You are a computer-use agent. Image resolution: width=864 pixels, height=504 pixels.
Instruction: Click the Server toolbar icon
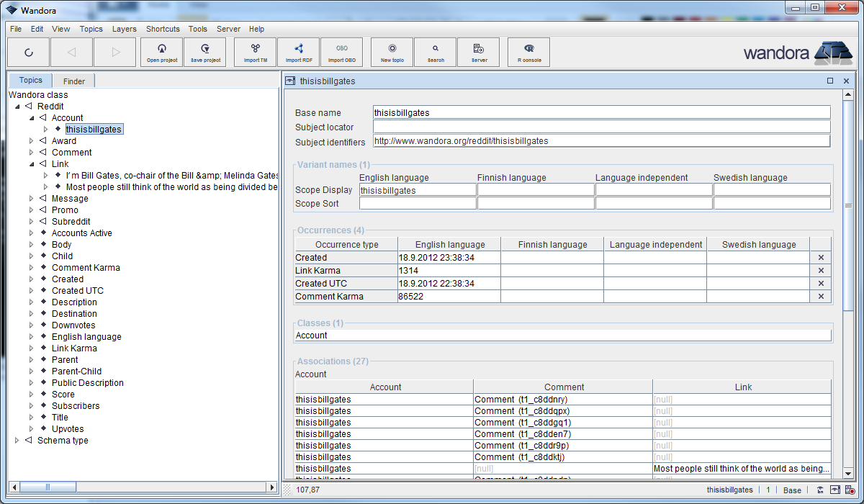tap(478, 52)
